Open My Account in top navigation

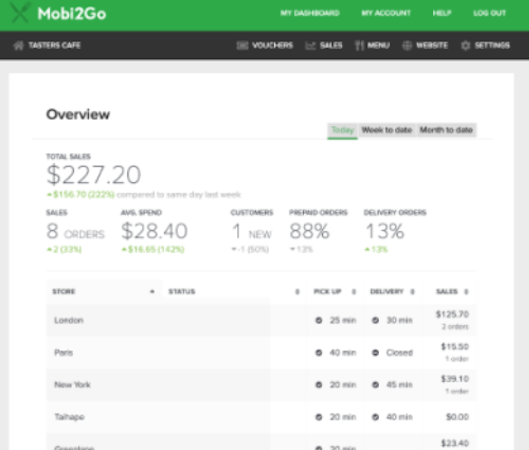pyautogui.click(x=386, y=13)
